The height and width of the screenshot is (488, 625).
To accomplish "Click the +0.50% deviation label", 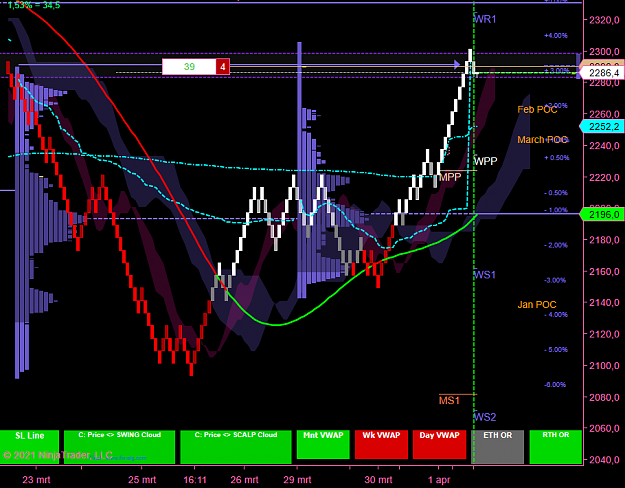I will click(x=557, y=158).
